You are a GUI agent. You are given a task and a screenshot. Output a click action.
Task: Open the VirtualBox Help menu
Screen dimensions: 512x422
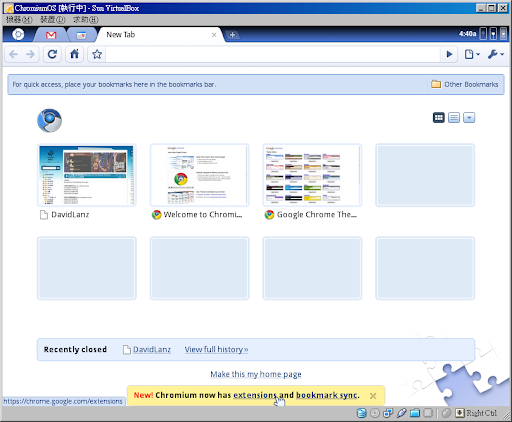[x=86, y=20]
